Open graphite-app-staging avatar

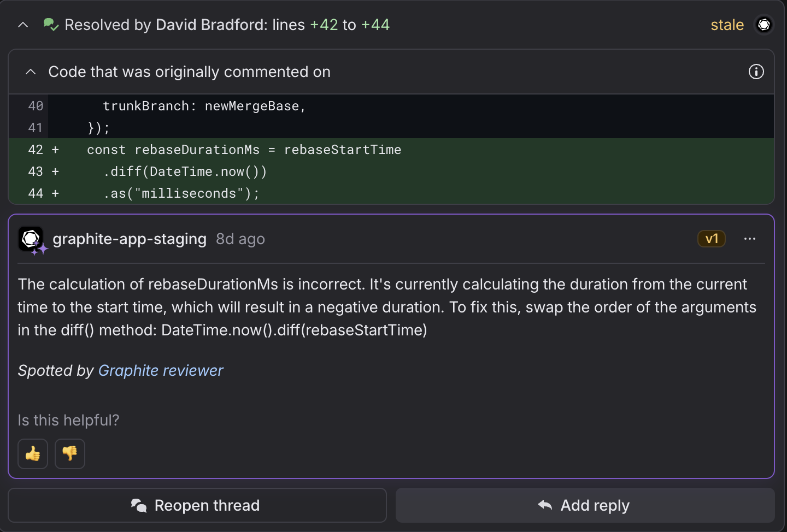pos(31,239)
